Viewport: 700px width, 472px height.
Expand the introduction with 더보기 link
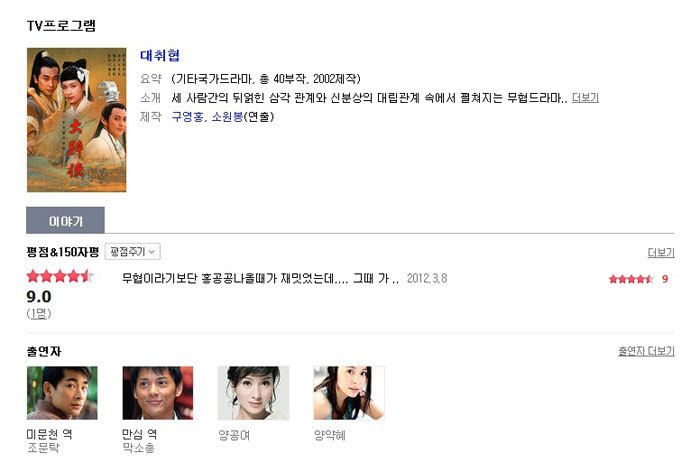coord(585,98)
